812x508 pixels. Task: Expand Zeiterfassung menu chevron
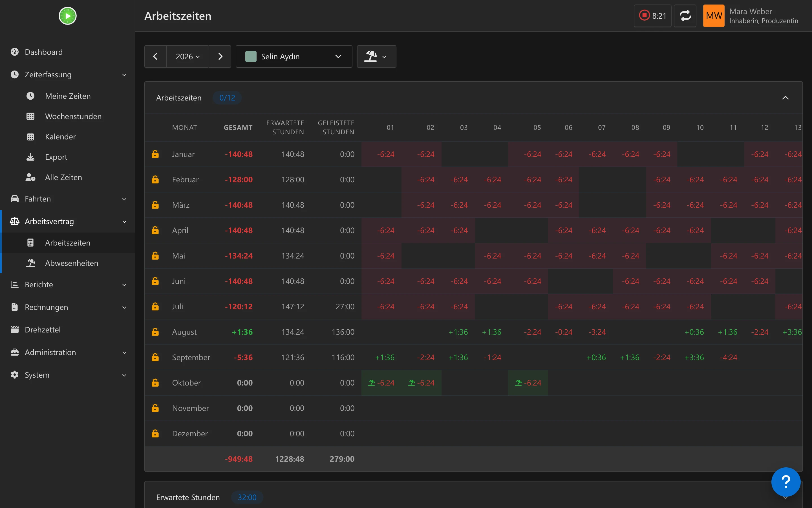pyautogui.click(x=124, y=75)
